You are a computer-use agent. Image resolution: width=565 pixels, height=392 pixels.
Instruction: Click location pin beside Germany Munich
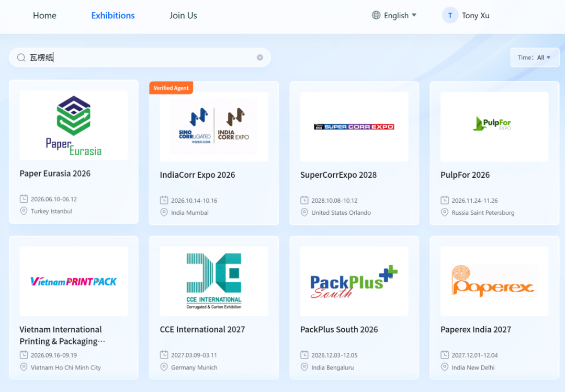coord(164,367)
